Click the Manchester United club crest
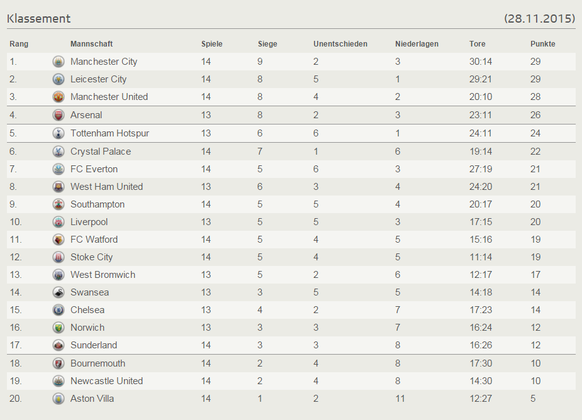Image resolution: width=582 pixels, height=420 pixels. click(58, 97)
